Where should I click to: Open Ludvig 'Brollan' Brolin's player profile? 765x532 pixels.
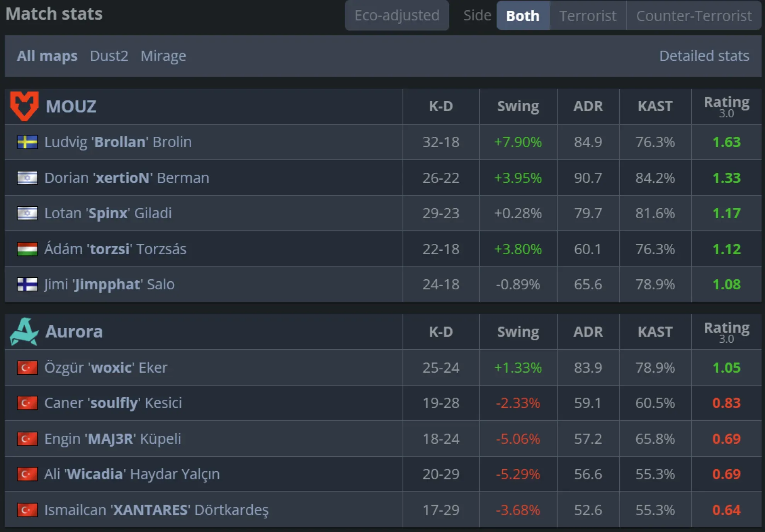click(x=118, y=142)
